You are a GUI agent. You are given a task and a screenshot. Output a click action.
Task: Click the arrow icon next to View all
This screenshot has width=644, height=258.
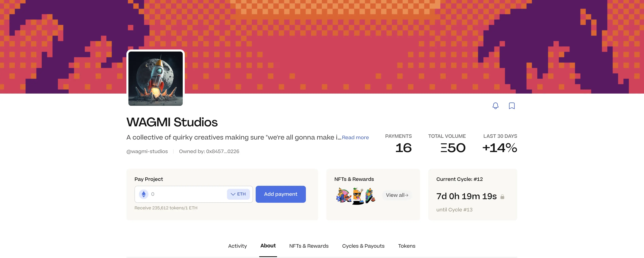click(x=407, y=195)
